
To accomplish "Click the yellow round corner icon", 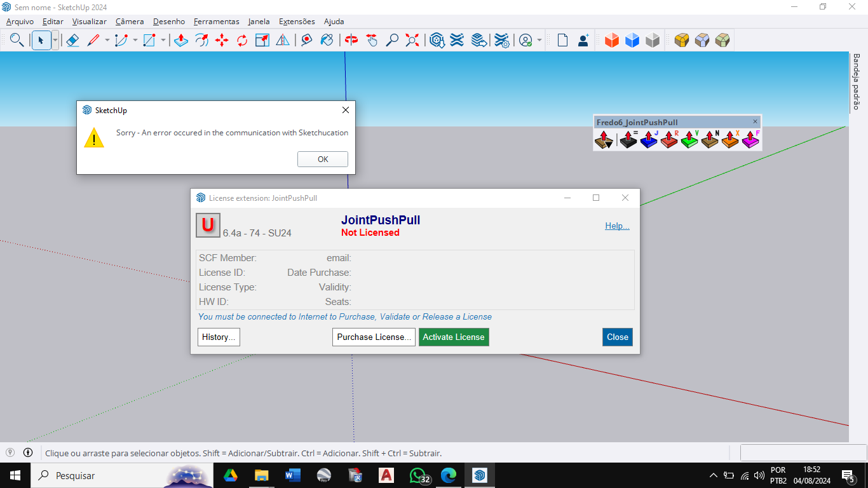I will 682,40.
